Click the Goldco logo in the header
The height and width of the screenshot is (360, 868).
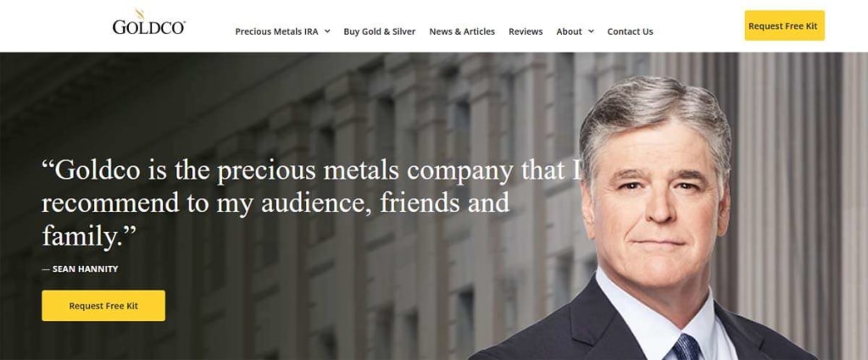148,23
